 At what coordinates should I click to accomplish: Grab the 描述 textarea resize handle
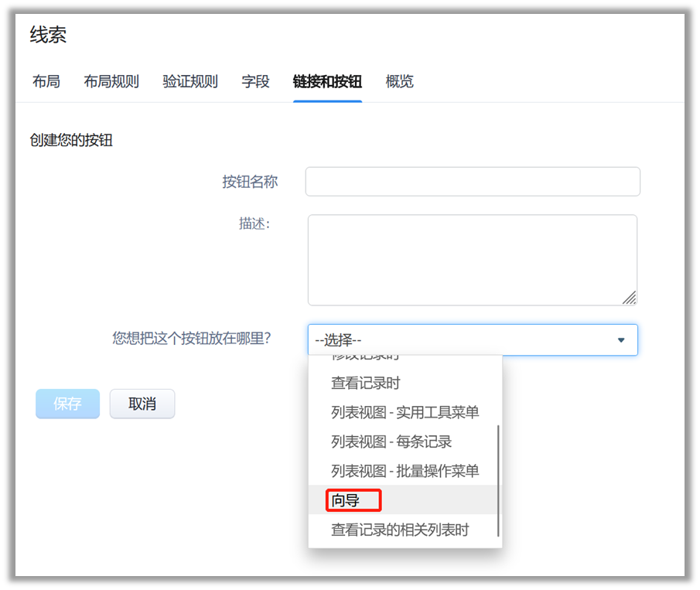pyautogui.click(x=629, y=298)
